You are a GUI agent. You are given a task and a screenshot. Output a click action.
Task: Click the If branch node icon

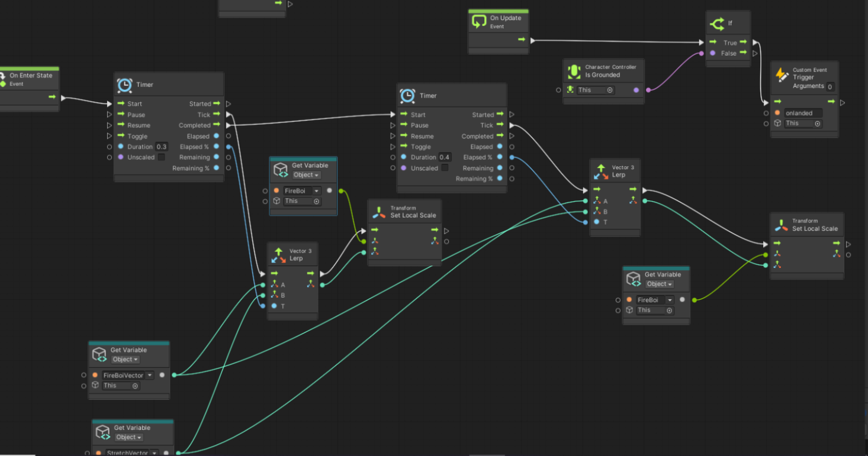[716, 24]
